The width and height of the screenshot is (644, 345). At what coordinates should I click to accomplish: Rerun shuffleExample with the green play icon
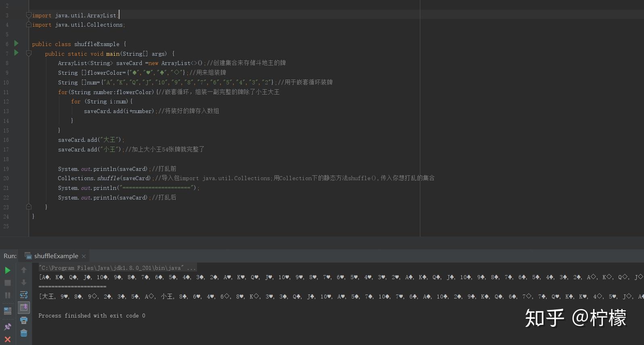[8, 270]
